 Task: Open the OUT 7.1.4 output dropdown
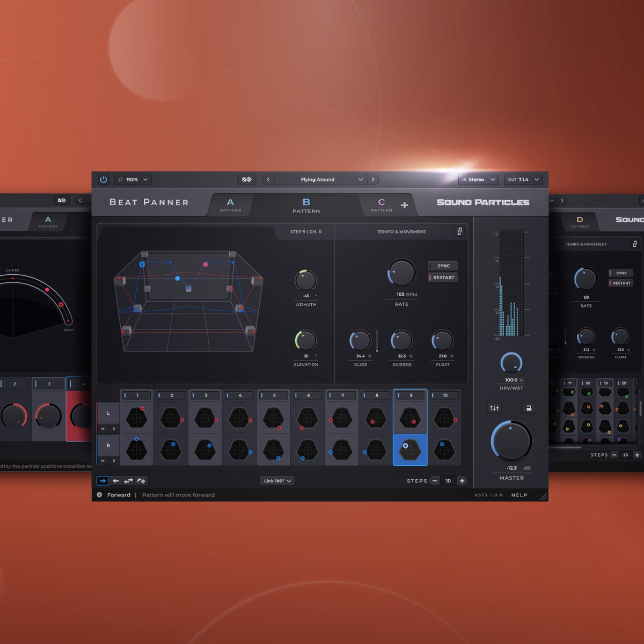[x=524, y=179]
